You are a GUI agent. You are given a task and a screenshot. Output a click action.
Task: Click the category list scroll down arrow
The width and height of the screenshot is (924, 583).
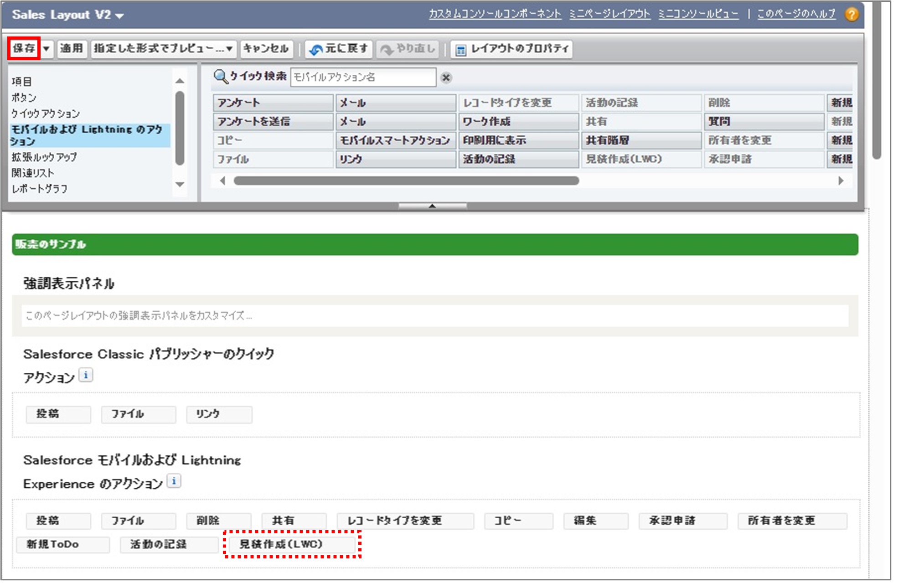tap(180, 185)
